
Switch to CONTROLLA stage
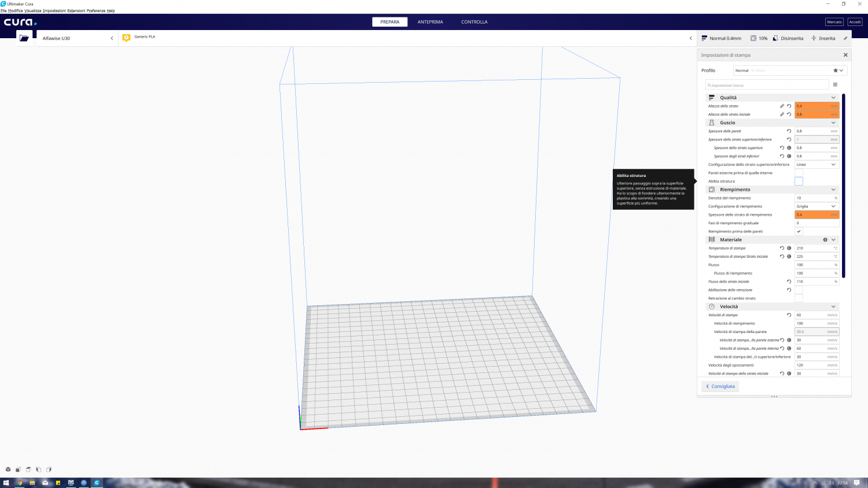pos(475,22)
